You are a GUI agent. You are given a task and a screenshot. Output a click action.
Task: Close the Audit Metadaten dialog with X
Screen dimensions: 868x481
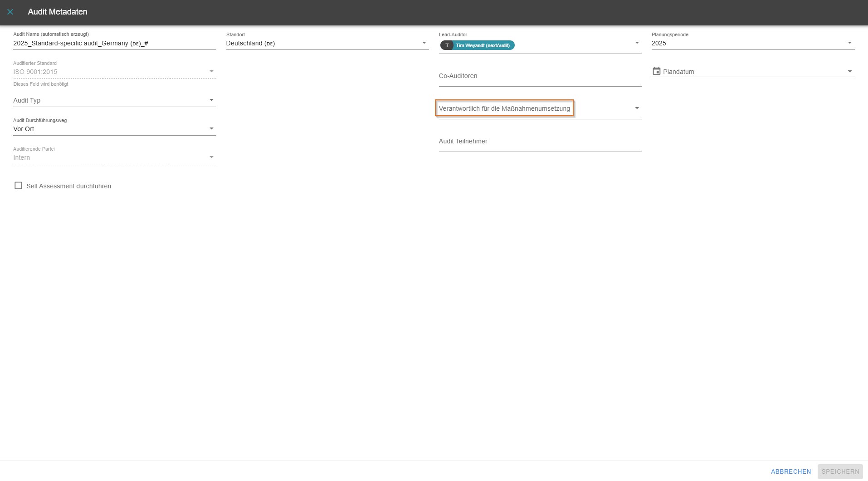click(x=10, y=12)
